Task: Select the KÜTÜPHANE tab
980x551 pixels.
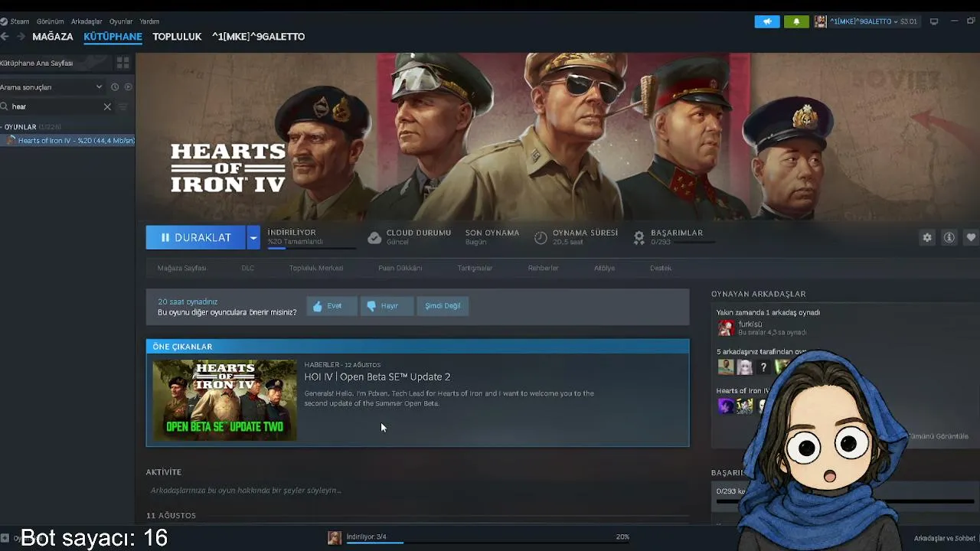Action: pyautogui.click(x=113, y=37)
